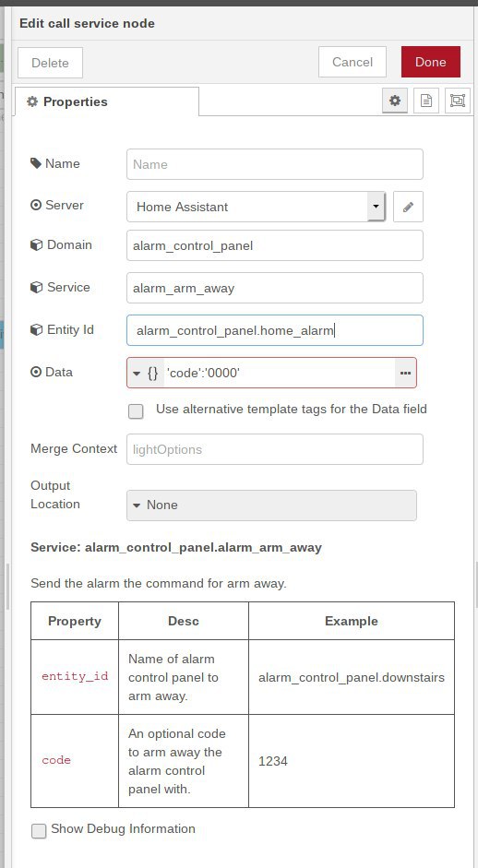478x868 pixels.
Task: Focus the Name input field
Action: pyautogui.click(x=275, y=164)
